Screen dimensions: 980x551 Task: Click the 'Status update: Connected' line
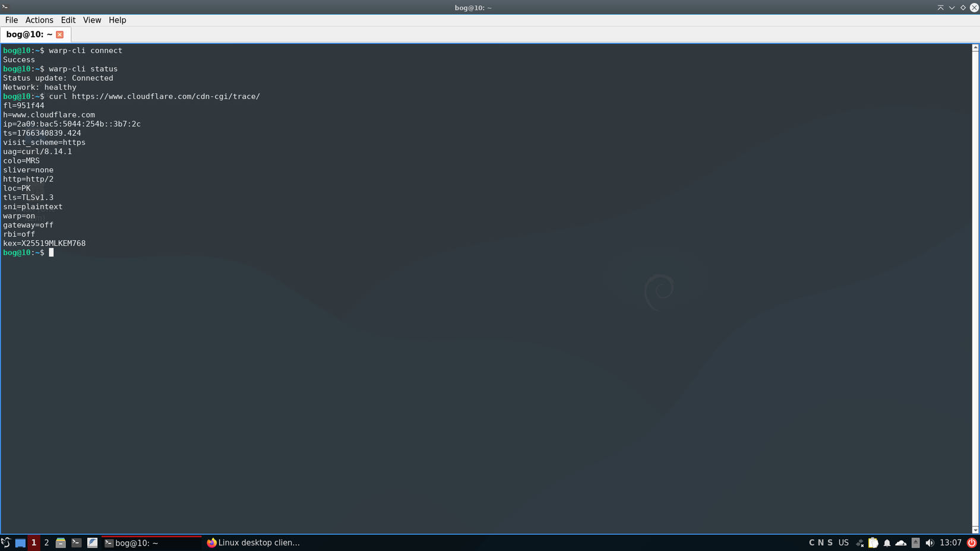58,78
